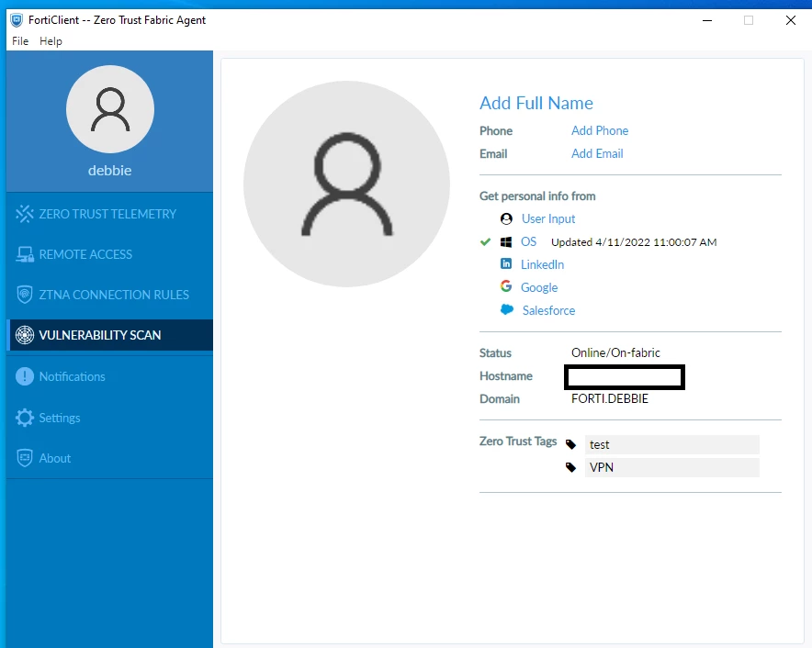Open the Notifications section
The width and height of the screenshot is (812, 648).
coord(110,376)
